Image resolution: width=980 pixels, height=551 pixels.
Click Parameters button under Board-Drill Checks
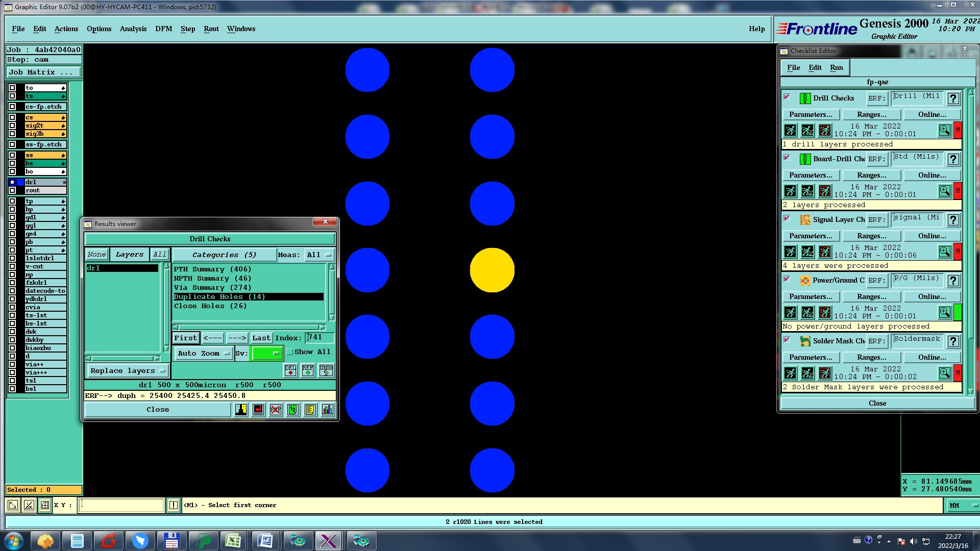810,175
